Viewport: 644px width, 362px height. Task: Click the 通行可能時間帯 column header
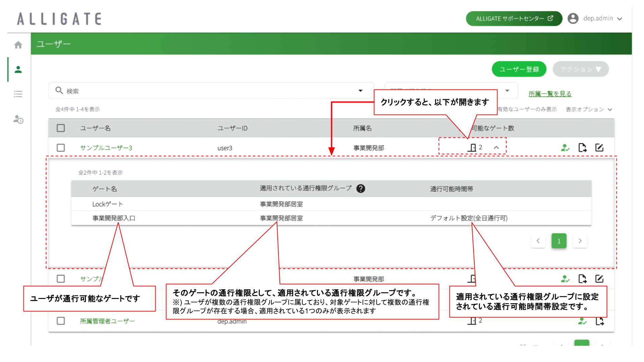(451, 189)
